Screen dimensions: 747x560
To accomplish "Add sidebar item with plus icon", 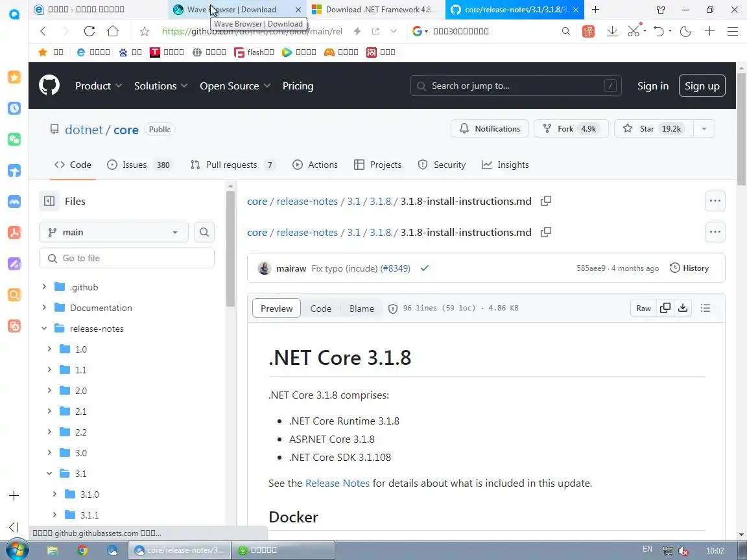I will [14, 495].
